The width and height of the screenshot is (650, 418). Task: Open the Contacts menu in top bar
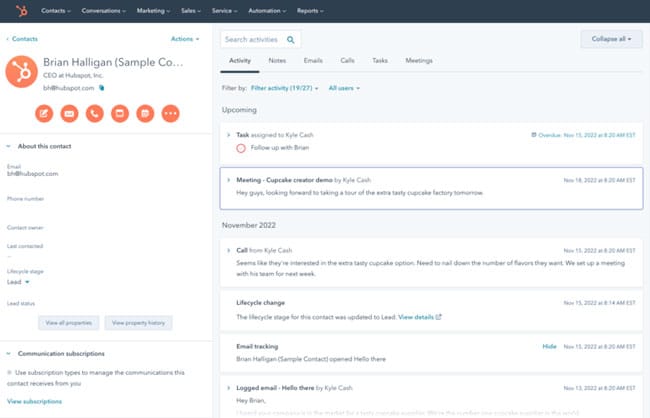(56, 11)
